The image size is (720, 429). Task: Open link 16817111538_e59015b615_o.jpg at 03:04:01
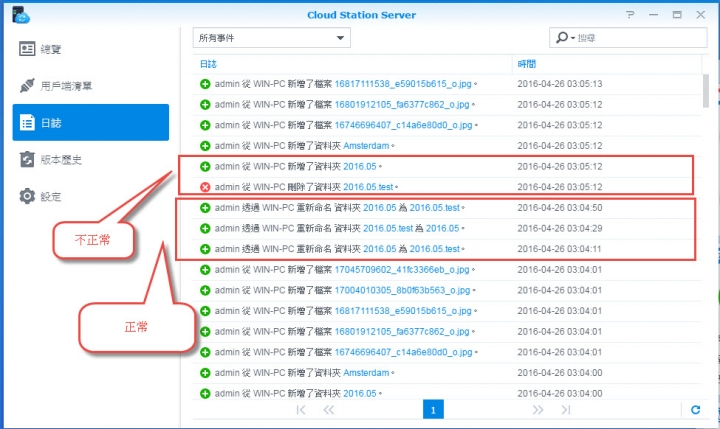pyautogui.click(x=403, y=311)
